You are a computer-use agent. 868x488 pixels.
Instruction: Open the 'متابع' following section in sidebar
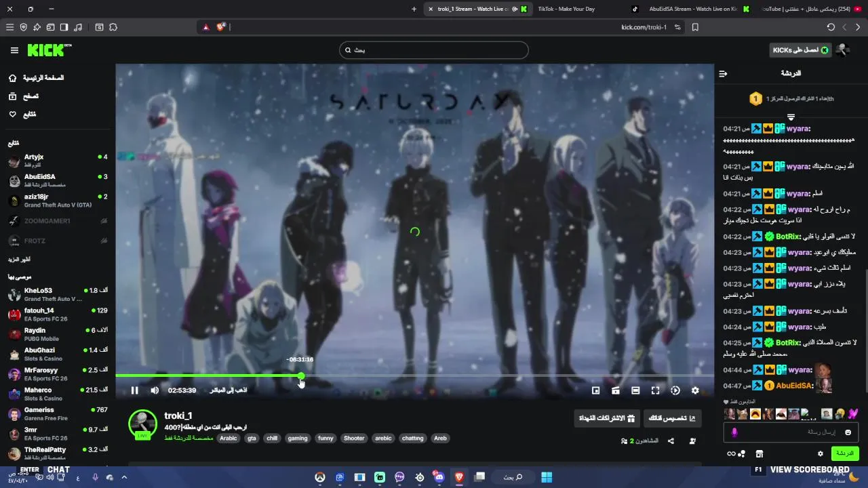pos(22,114)
